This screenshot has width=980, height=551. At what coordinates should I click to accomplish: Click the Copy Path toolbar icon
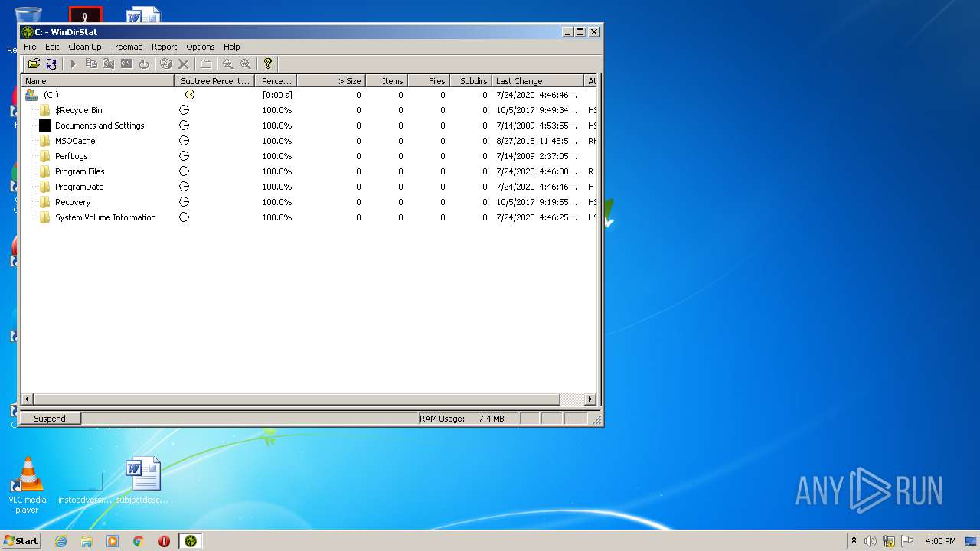coord(91,64)
